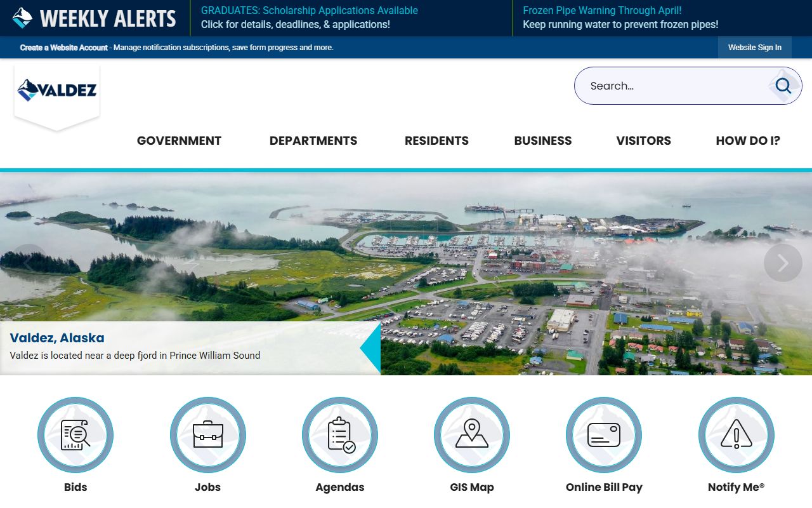Click the Agendas label text
The width and height of the screenshot is (812, 508).
[x=340, y=487]
